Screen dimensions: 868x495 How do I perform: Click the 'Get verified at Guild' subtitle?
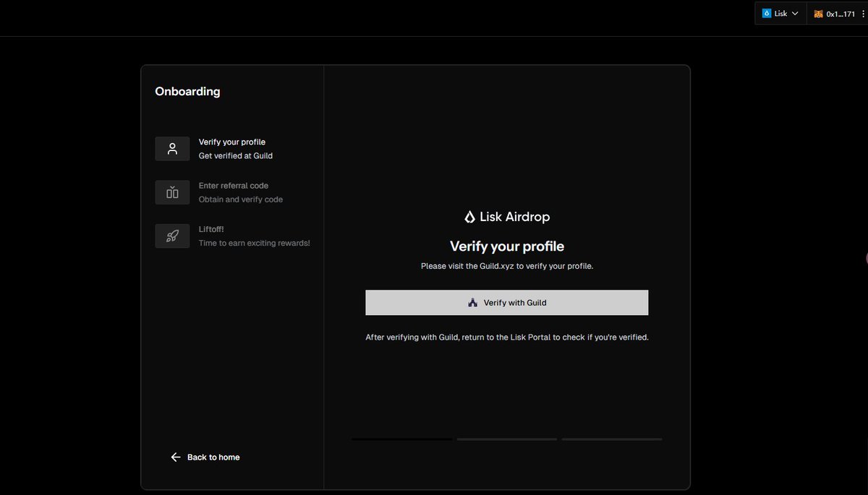[x=236, y=156]
